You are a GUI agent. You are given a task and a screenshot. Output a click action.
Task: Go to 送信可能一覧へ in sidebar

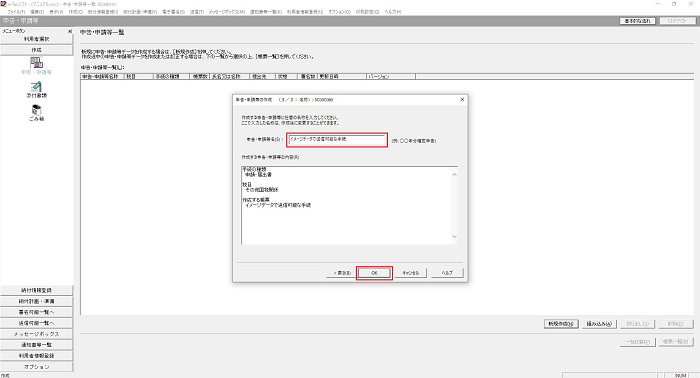(x=36, y=323)
